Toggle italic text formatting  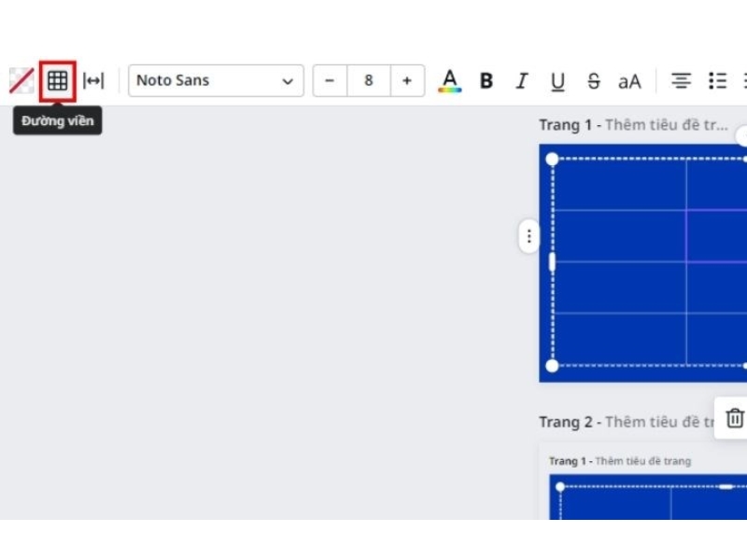pos(521,80)
